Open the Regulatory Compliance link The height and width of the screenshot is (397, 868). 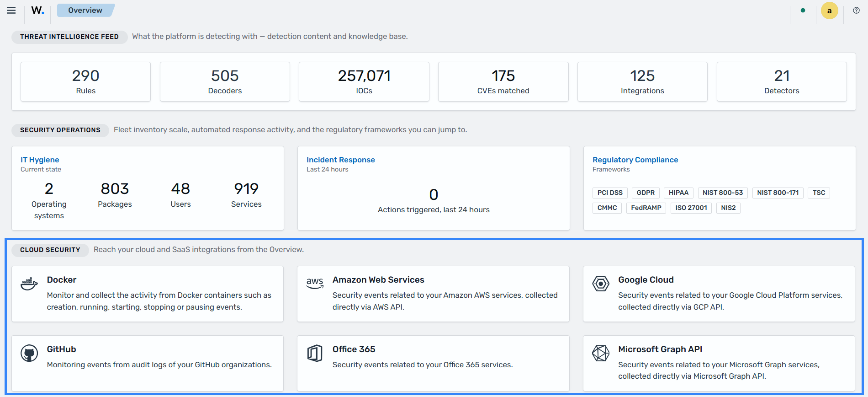point(635,160)
